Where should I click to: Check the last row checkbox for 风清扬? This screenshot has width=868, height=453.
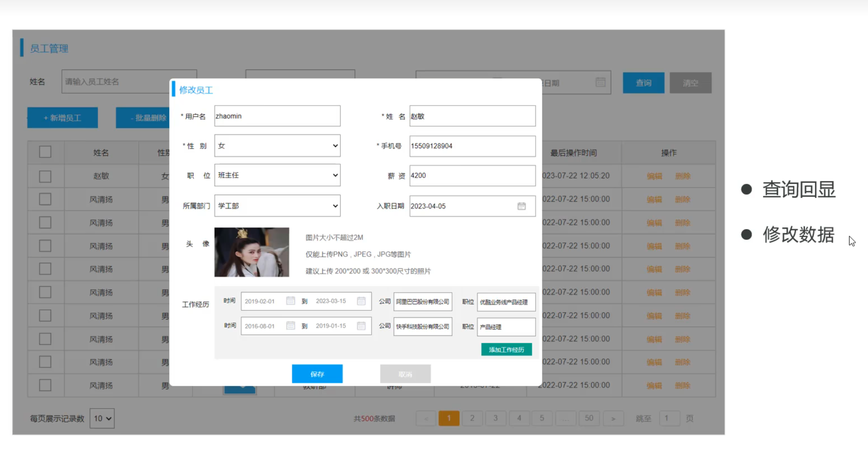point(45,385)
